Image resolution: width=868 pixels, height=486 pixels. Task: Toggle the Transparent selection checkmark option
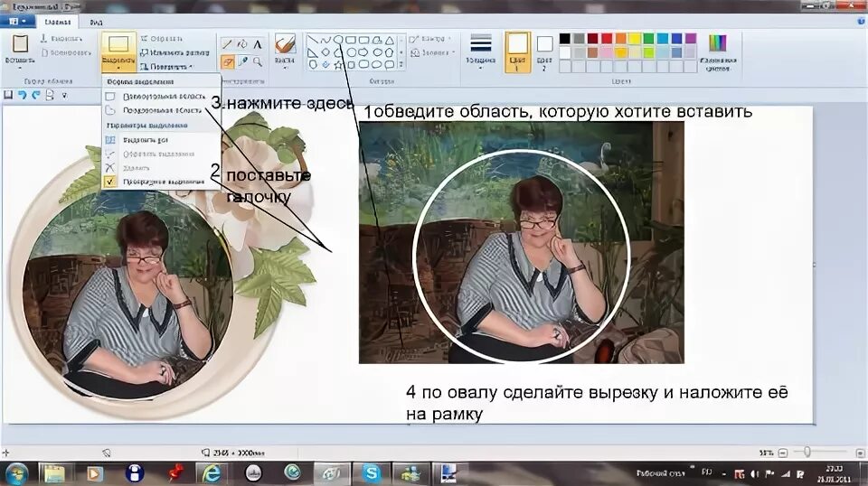tap(110, 182)
